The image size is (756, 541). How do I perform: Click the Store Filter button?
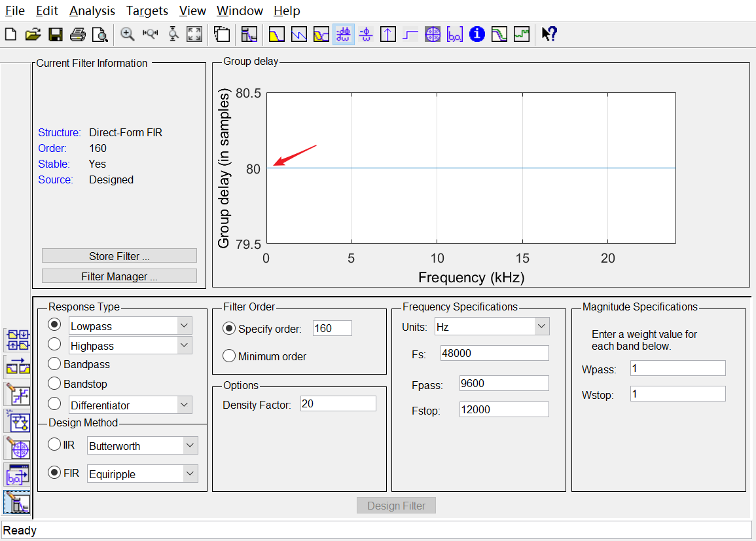click(x=119, y=256)
